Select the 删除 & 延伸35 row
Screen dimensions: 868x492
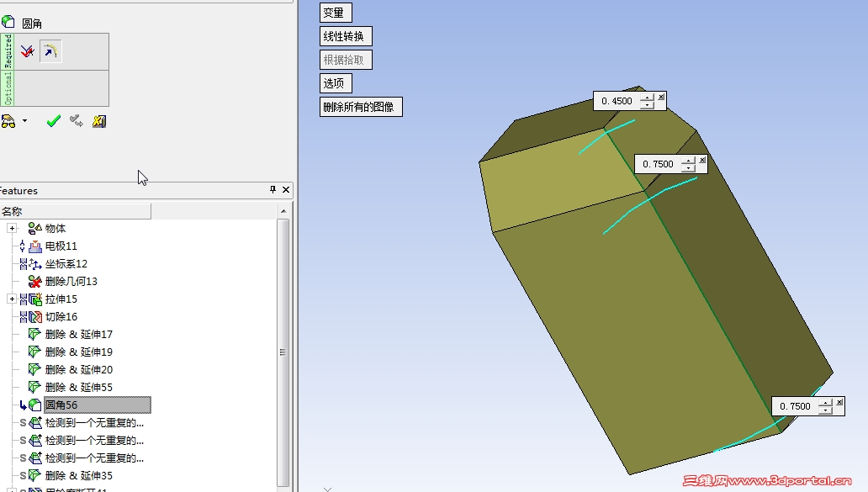pyautogui.click(x=78, y=475)
